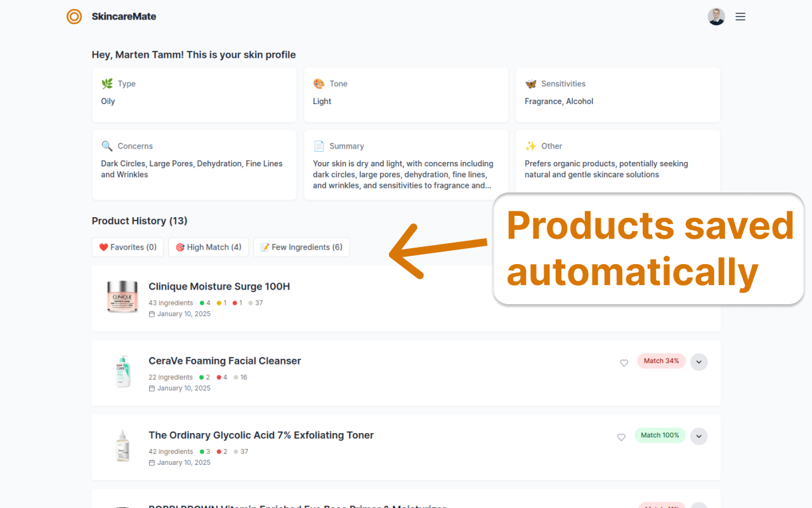Click Concerns text starting Dark Circles

point(192,169)
